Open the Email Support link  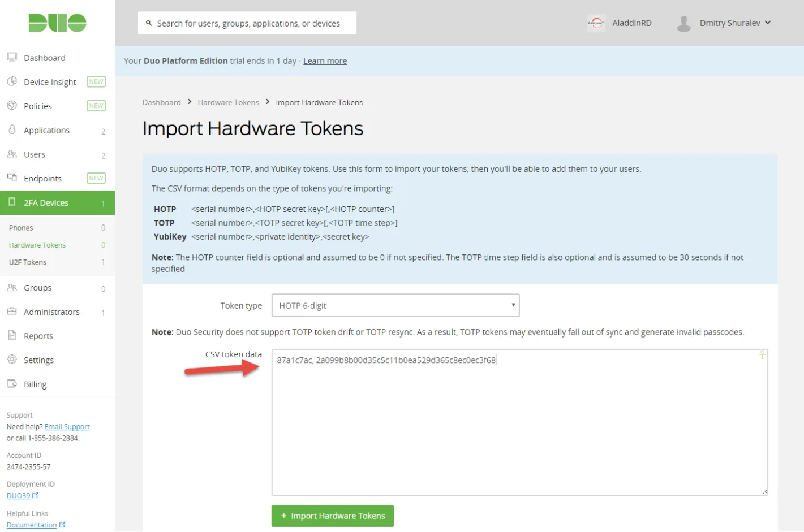tap(67, 427)
